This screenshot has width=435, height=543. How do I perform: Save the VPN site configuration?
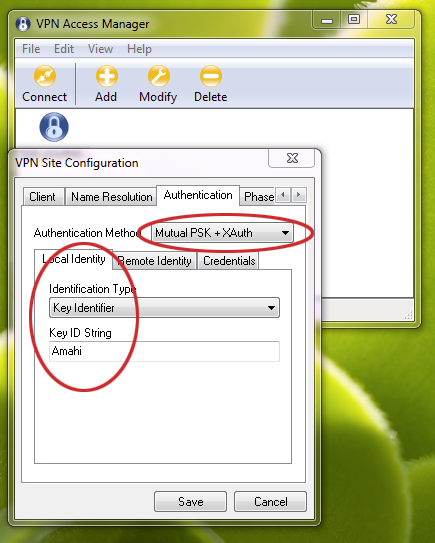point(190,501)
